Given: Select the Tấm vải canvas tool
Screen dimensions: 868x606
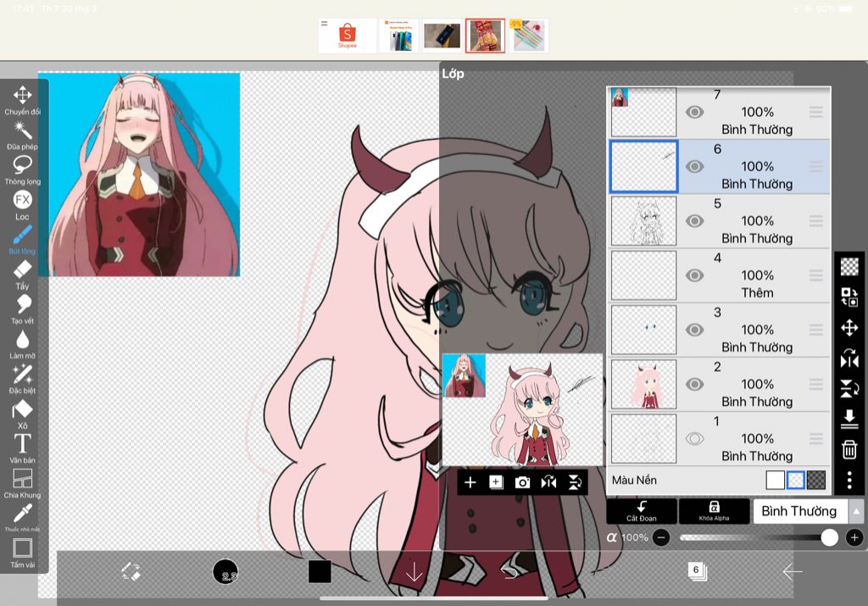Looking at the screenshot, I should click(22, 553).
